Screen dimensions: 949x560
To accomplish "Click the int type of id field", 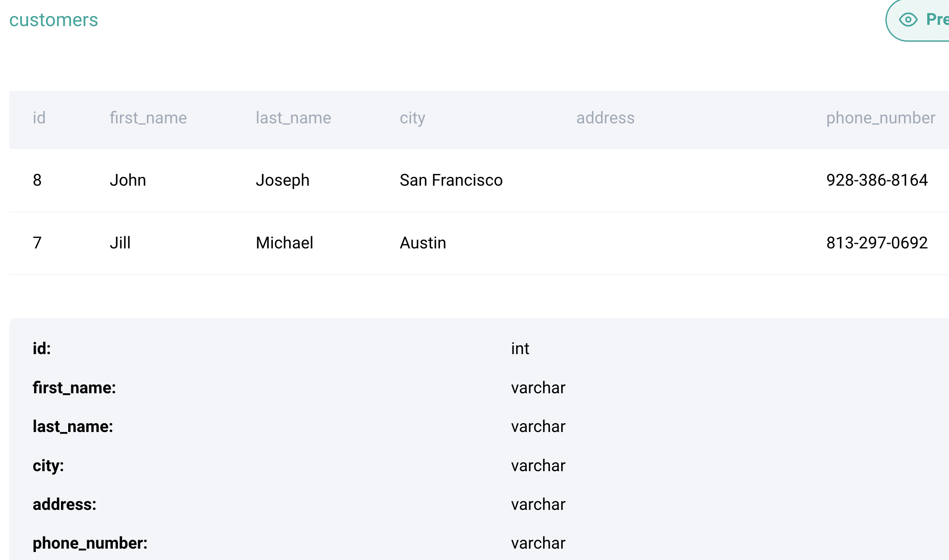I will tap(520, 349).
